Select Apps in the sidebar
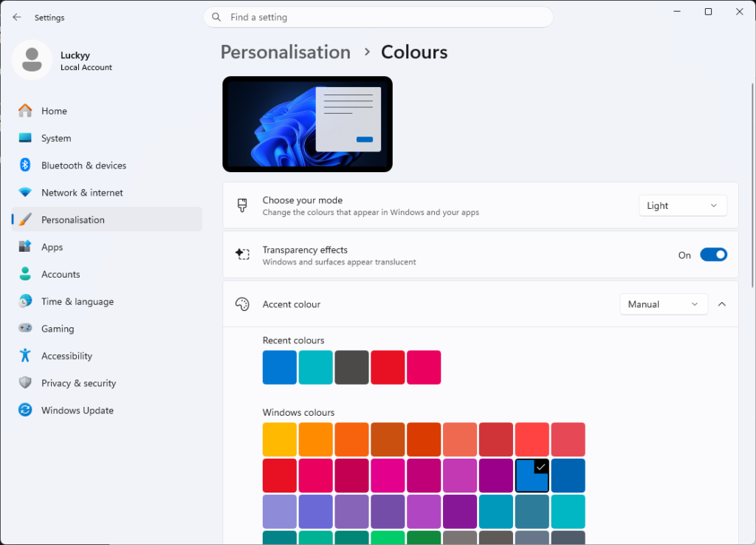 pyautogui.click(x=106, y=247)
